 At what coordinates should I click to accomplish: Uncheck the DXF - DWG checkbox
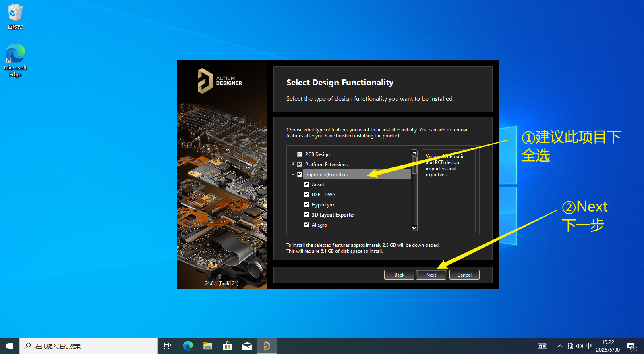(306, 194)
